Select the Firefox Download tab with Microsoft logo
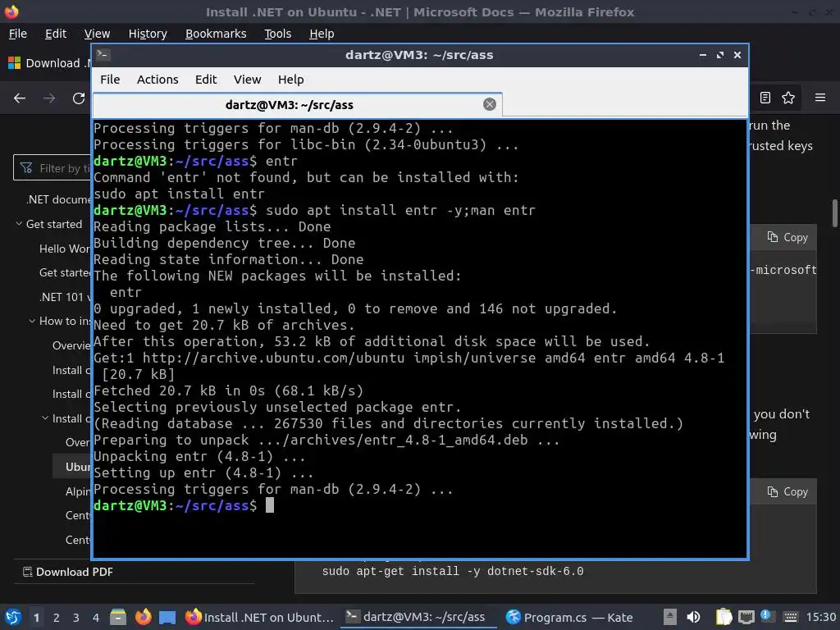This screenshot has height=630, width=840. point(47,63)
